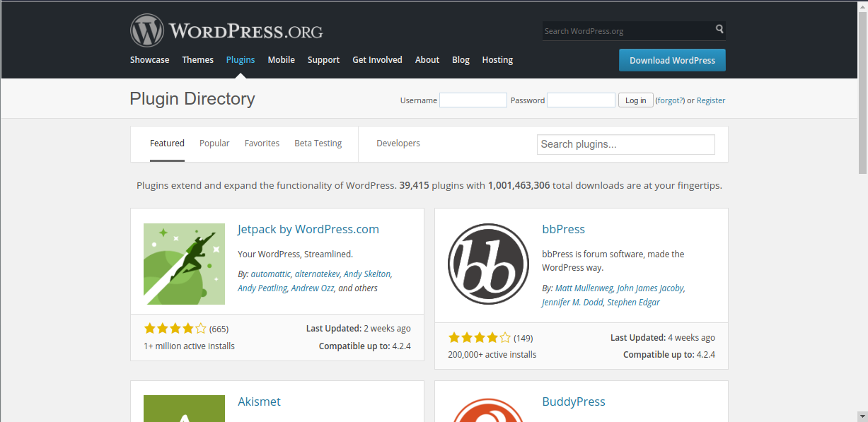868x422 pixels.
Task: Open the BuddyPress title link
Action: click(574, 402)
